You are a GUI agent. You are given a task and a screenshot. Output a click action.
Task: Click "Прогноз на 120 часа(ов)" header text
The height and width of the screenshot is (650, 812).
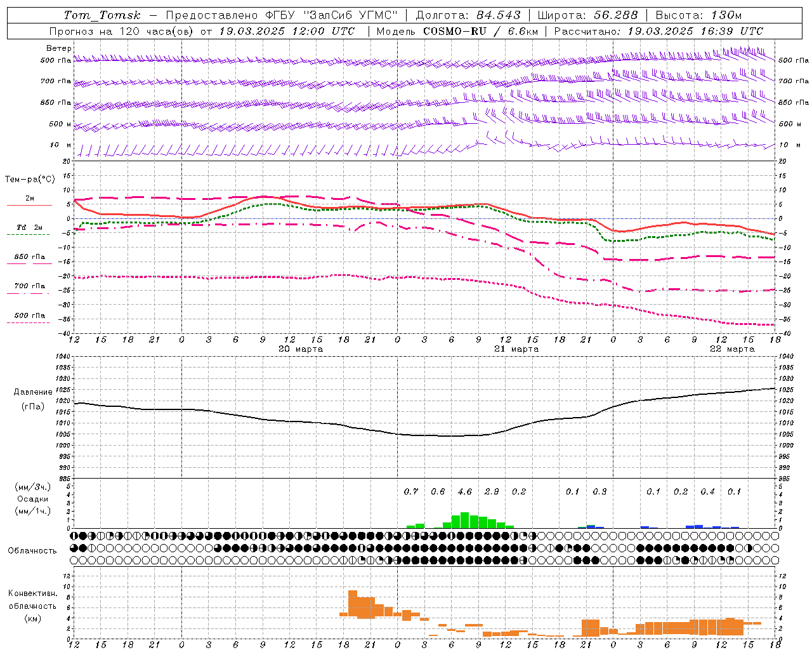point(122,31)
